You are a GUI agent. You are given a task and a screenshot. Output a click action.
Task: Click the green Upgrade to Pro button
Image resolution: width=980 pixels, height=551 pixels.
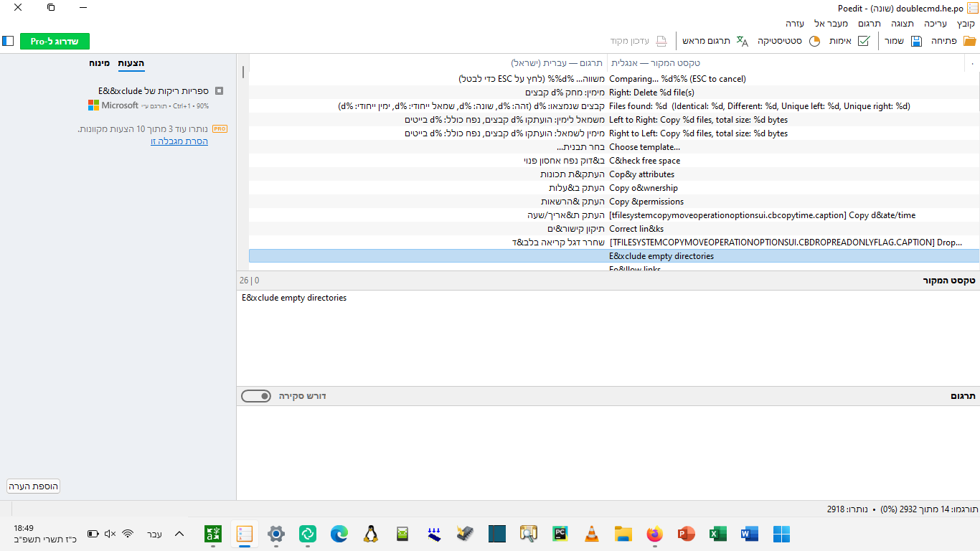(55, 41)
